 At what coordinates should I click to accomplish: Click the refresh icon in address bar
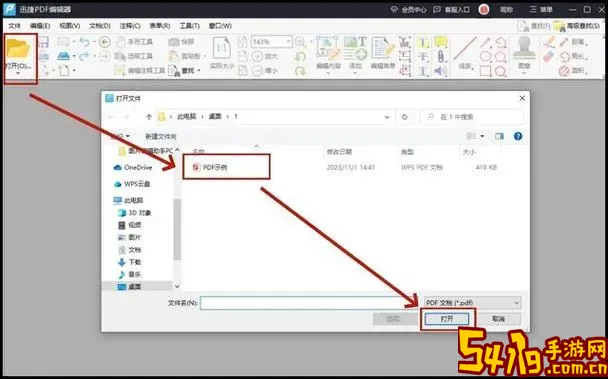click(x=405, y=117)
